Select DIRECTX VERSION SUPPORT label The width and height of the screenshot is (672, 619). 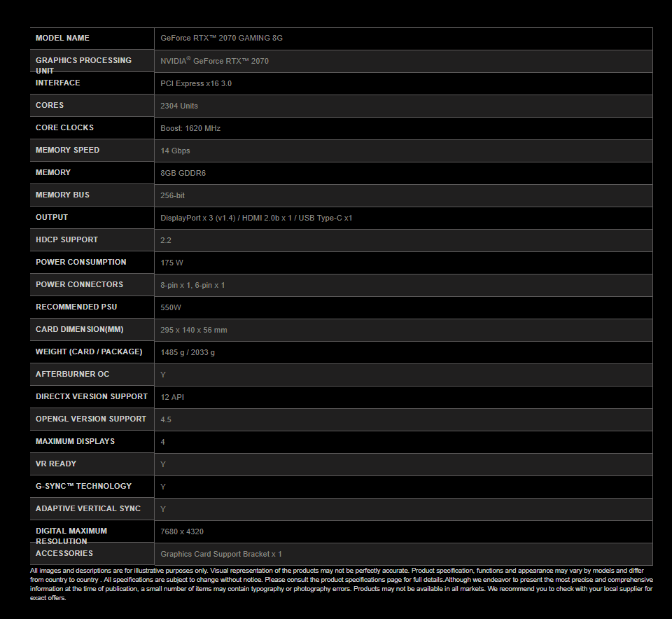click(92, 396)
